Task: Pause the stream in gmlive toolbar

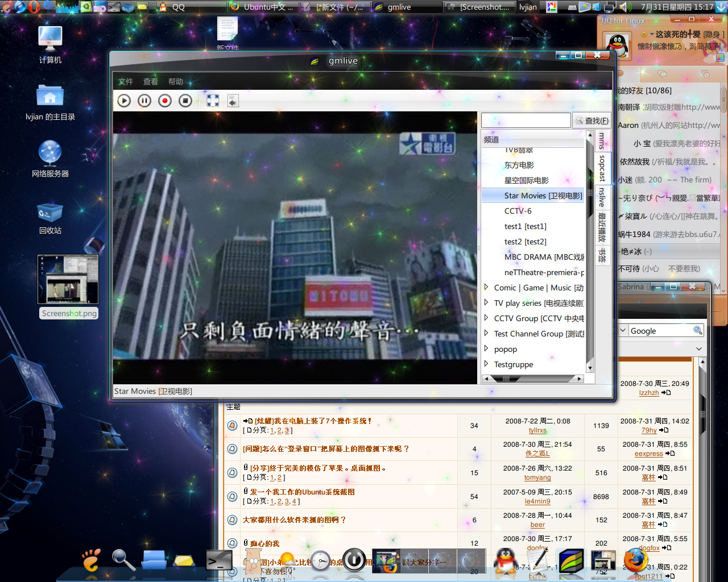Action: [144, 101]
